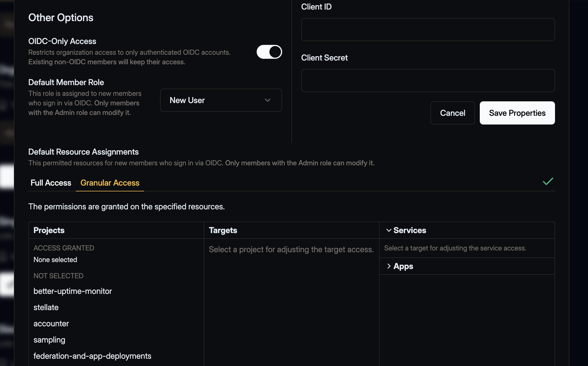Click the Save Properties button
Viewport: 588px width, 366px height.
pos(517,113)
